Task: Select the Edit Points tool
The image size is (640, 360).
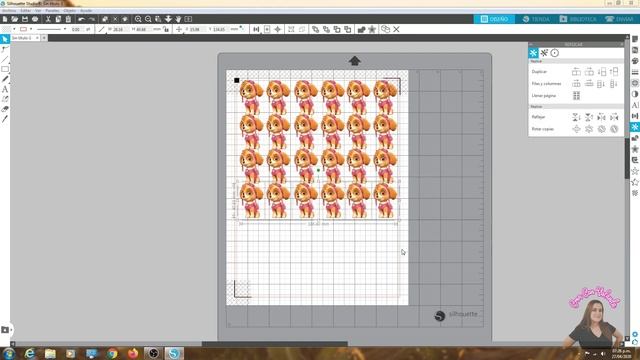Action: (x=5, y=49)
